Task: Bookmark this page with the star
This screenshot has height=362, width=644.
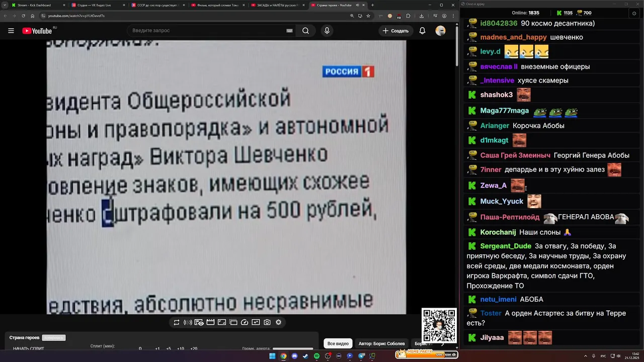Action: pyautogui.click(x=368, y=16)
